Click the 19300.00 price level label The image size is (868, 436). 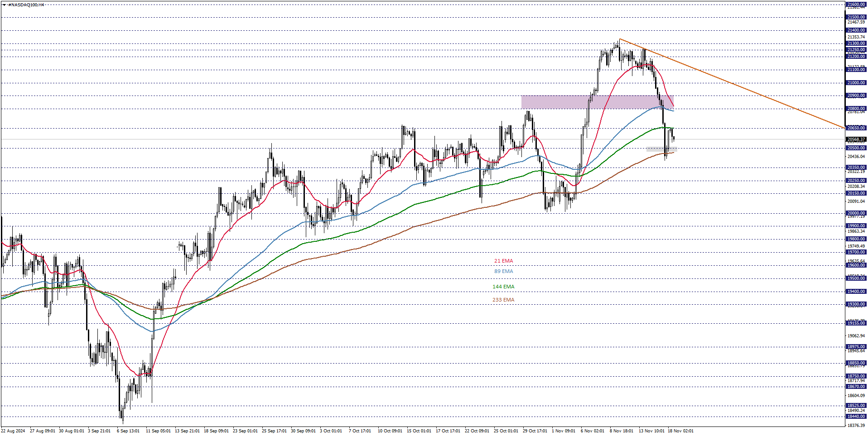pos(856,304)
